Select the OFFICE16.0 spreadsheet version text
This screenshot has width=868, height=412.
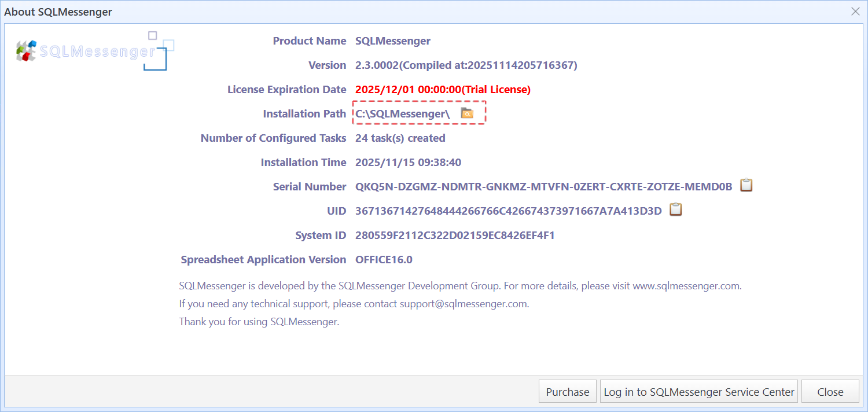pos(384,259)
